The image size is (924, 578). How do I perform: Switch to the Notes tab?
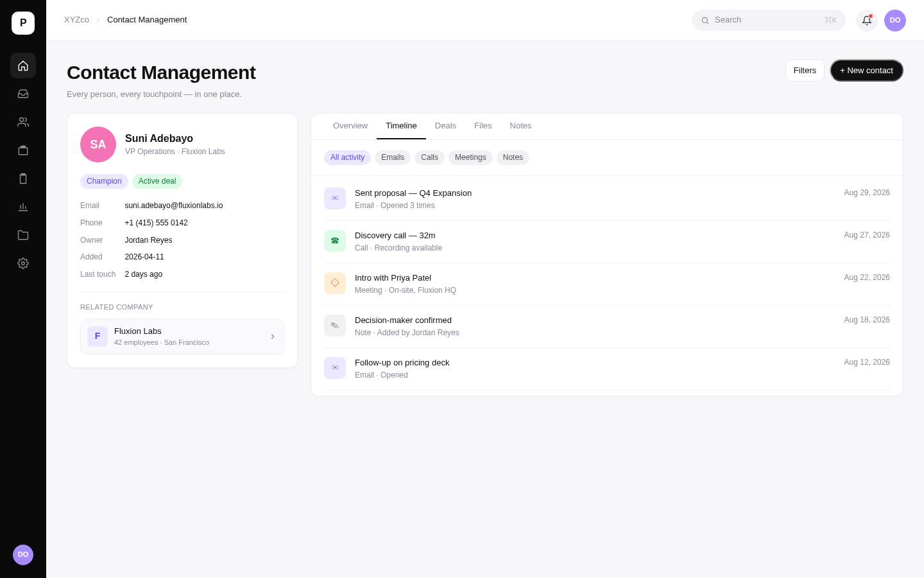click(520, 126)
